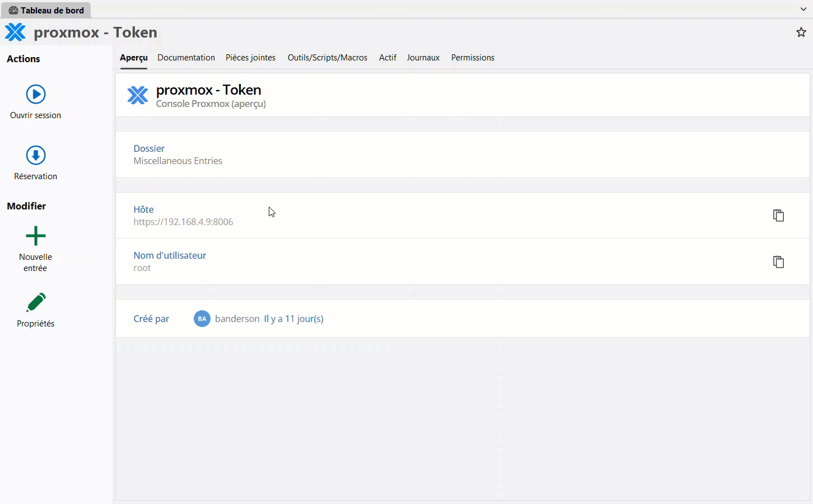Copy the Nom d'utilisateur value

pos(778,262)
